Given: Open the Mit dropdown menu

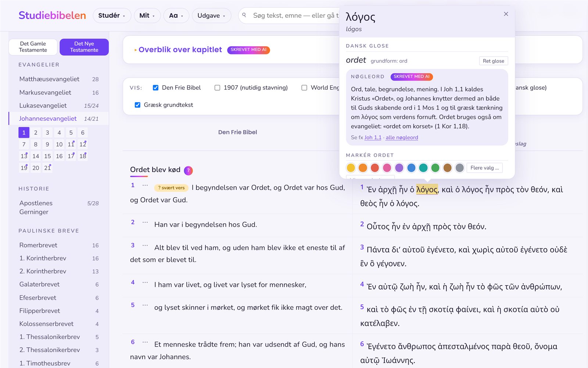Looking at the screenshot, I should (x=147, y=15).
